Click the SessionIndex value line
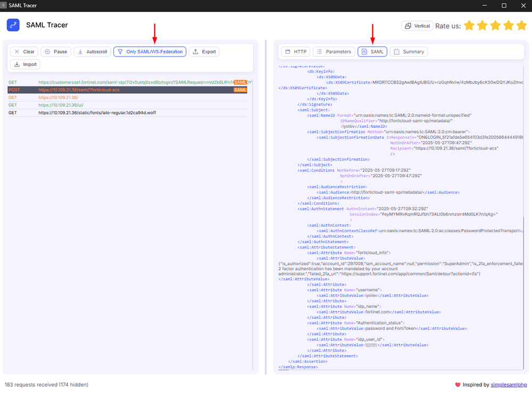 pyautogui.click(x=423, y=214)
